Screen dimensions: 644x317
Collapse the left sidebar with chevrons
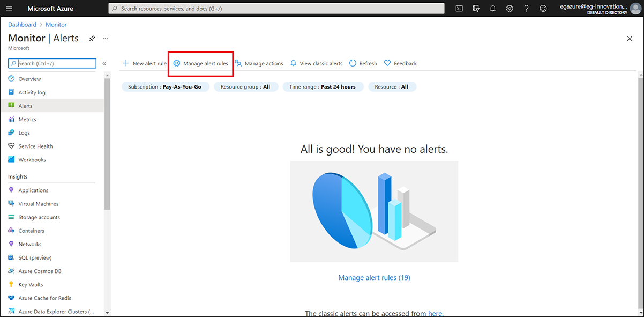[104, 63]
